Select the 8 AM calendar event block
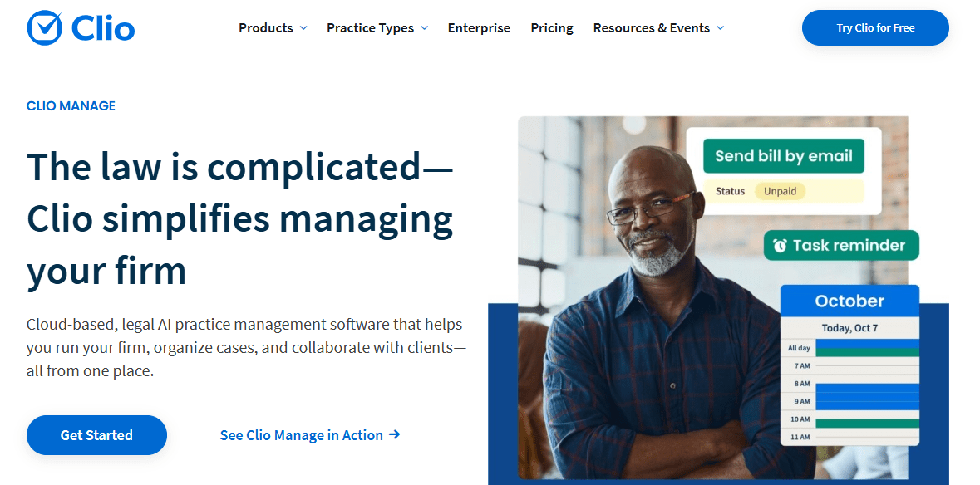The width and height of the screenshot is (980, 485). 867,387
